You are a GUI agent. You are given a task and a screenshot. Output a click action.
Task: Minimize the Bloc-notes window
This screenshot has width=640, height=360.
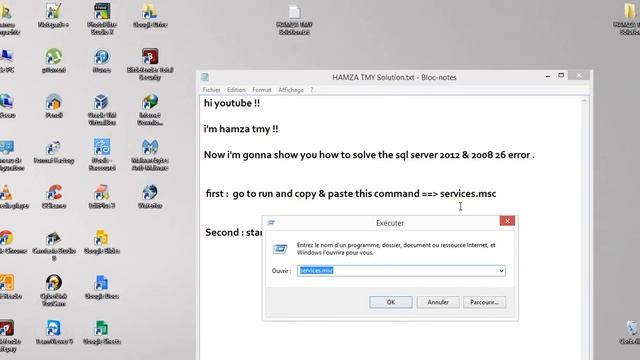tap(548, 76)
